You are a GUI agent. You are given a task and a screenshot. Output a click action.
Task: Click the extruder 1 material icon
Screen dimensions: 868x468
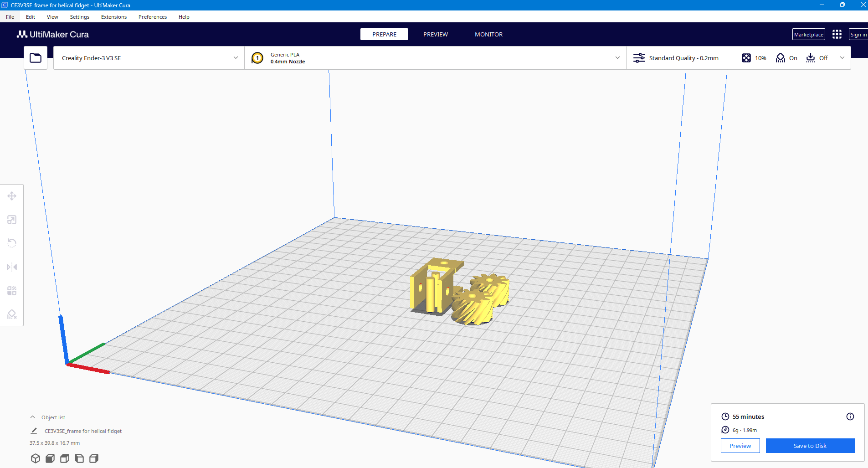tap(257, 58)
